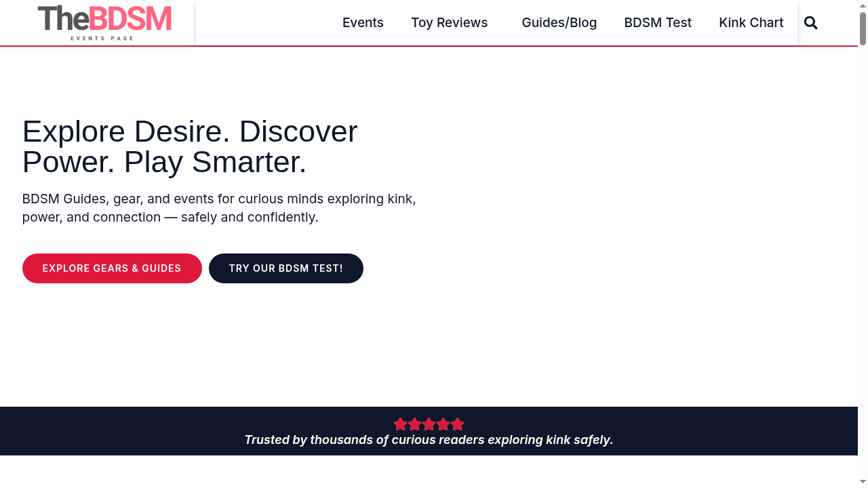Image resolution: width=868 pixels, height=488 pixels.
Task: Open the Events menu item
Action: [363, 23]
